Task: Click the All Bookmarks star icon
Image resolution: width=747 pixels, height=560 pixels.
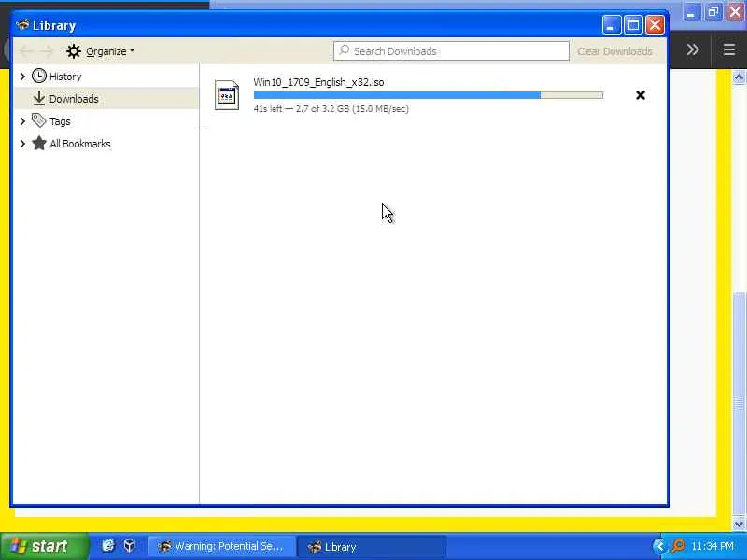Action: [x=39, y=143]
